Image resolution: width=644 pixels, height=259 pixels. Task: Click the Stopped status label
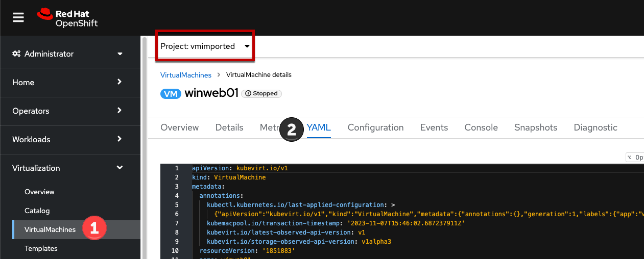[261, 94]
